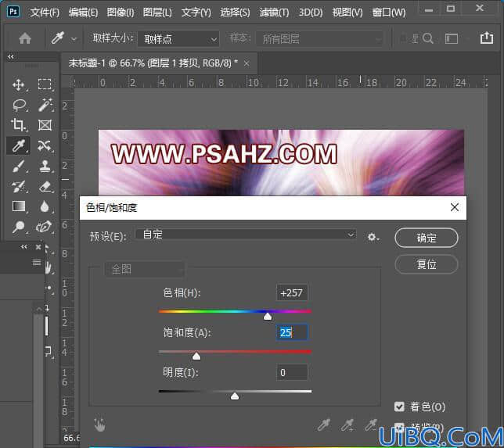This screenshot has width=504, height=448.
Task: Open the 3D(D) menu
Action: 311,13
